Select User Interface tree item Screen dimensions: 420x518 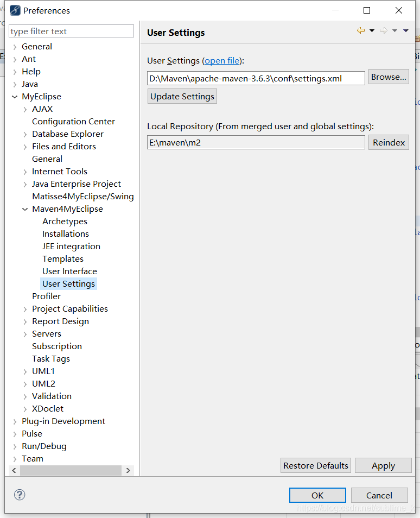(69, 271)
